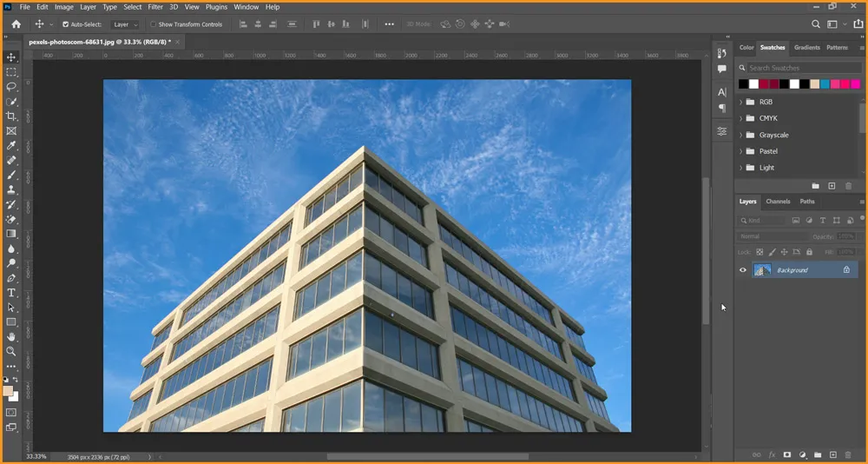Open the Auto-Select Layer dropdown
The height and width of the screenshot is (464, 868).
tap(125, 24)
